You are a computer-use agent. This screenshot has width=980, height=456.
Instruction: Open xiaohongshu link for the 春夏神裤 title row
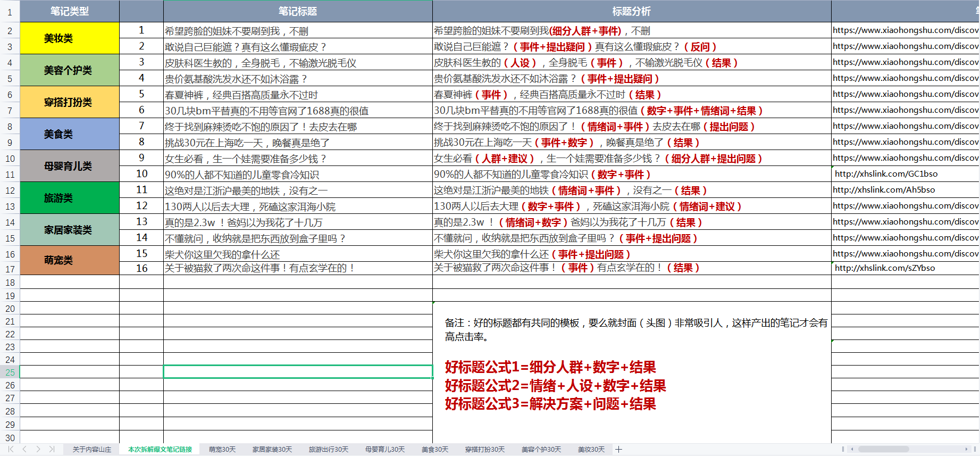click(x=906, y=94)
